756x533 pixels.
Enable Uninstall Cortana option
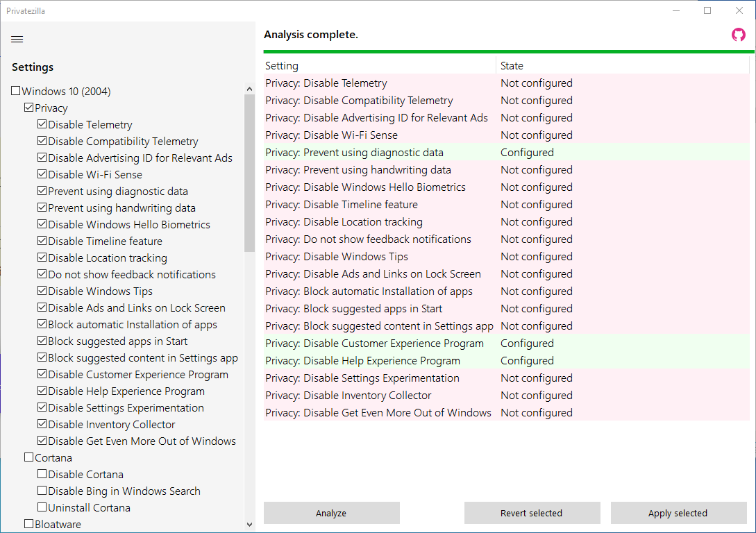pos(42,508)
